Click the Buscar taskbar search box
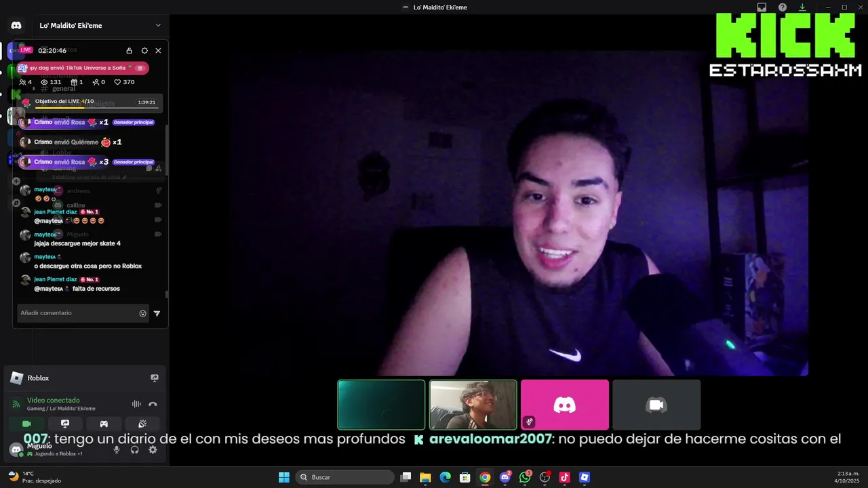The image size is (868, 488). tap(344, 477)
